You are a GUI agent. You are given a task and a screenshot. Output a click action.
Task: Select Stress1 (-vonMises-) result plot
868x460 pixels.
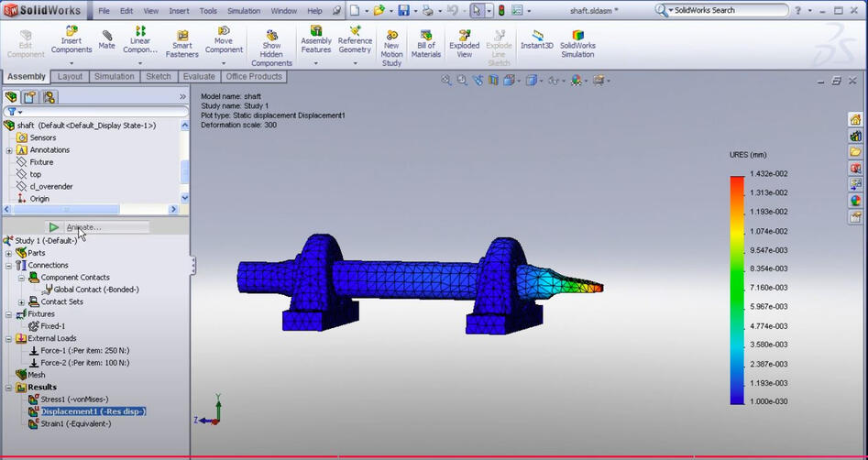click(74, 399)
